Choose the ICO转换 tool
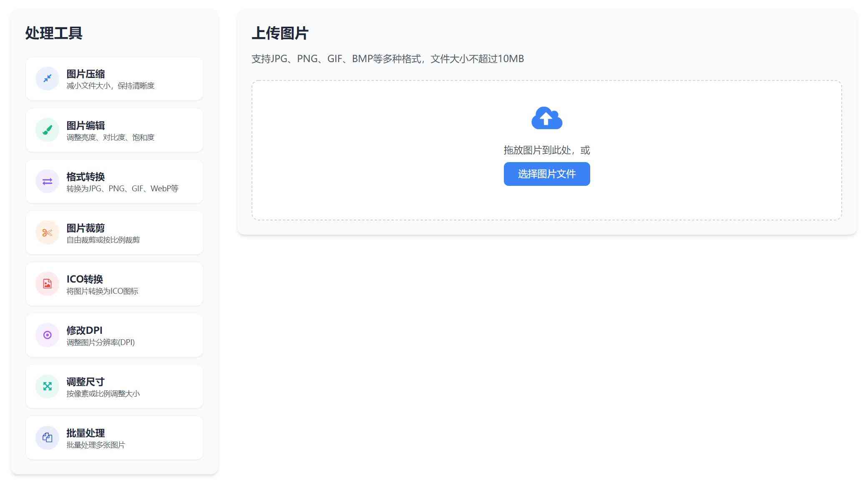868x488 pixels. (114, 284)
